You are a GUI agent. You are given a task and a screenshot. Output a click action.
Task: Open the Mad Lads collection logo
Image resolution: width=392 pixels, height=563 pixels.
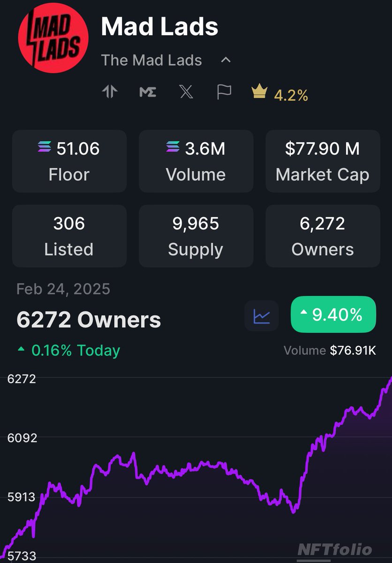point(53,38)
